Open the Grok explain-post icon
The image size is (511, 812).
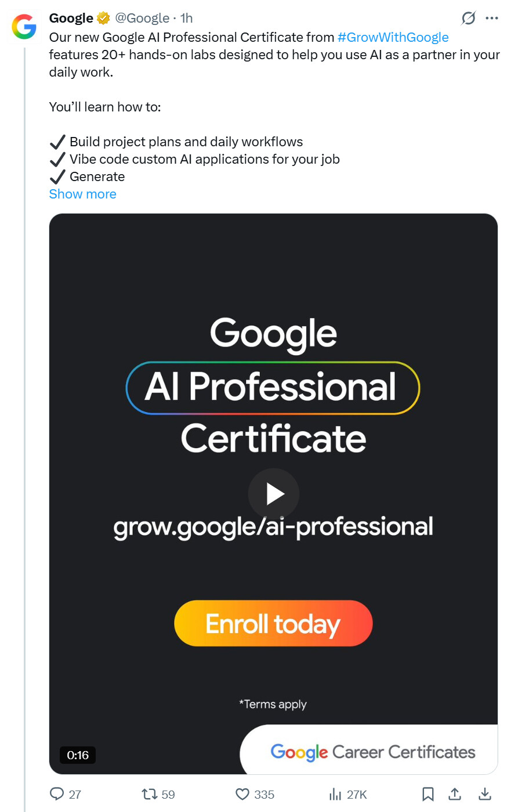click(468, 19)
